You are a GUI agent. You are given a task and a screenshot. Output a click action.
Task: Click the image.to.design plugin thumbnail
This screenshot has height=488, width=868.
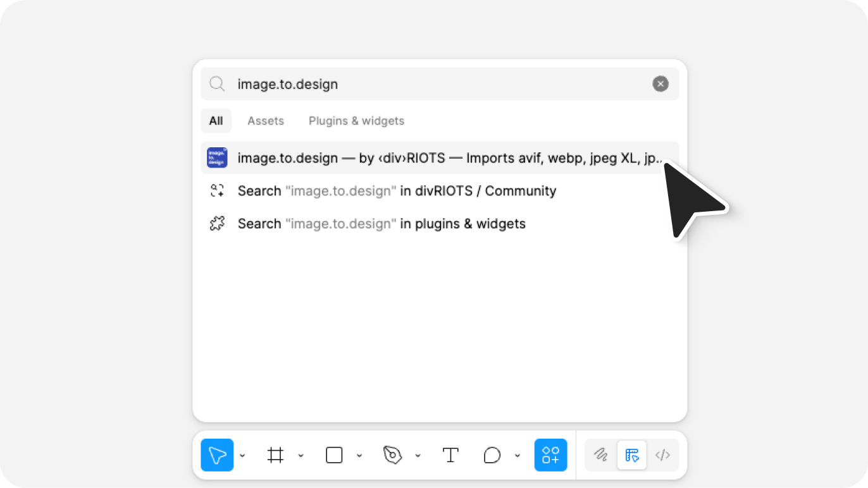click(217, 157)
